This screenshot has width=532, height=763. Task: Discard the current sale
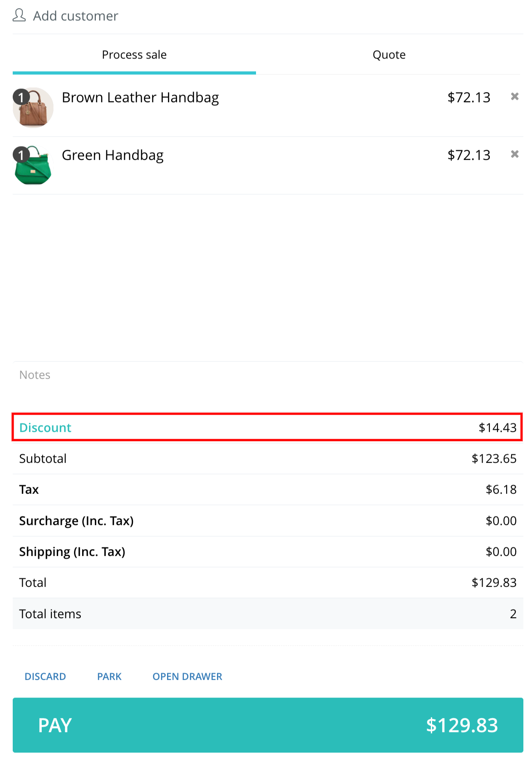click(45, 677)
